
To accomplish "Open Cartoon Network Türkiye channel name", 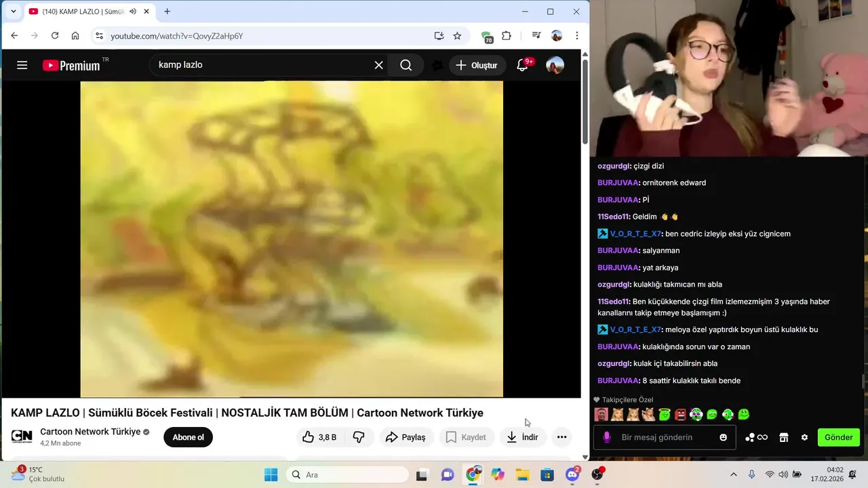I will (x=90, y=432).
